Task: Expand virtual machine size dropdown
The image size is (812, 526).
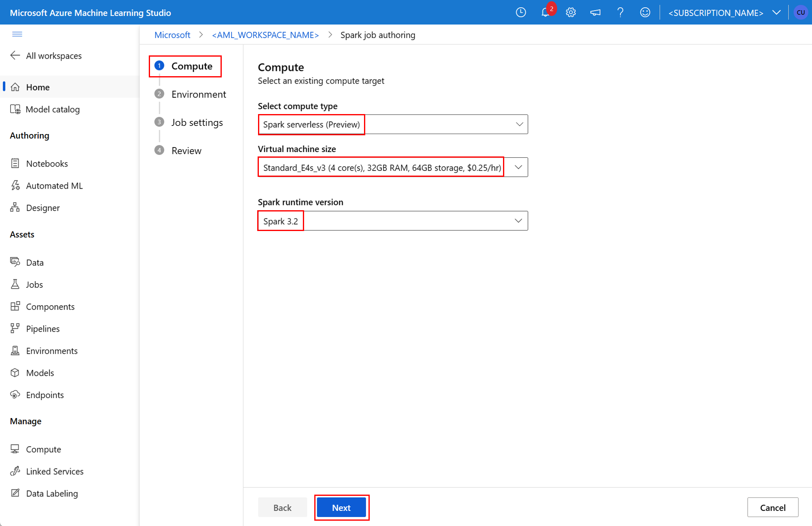Action: [x=518, y=167]
